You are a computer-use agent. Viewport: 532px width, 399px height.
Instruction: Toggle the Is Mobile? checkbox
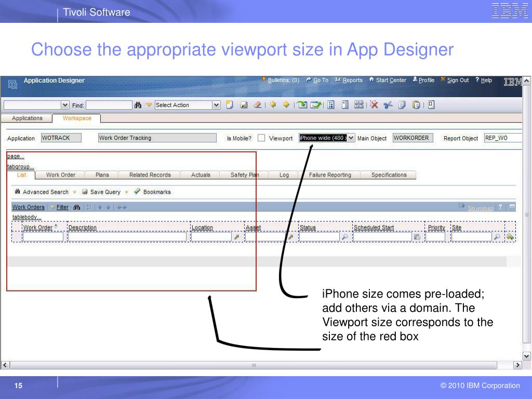[261, 138]
